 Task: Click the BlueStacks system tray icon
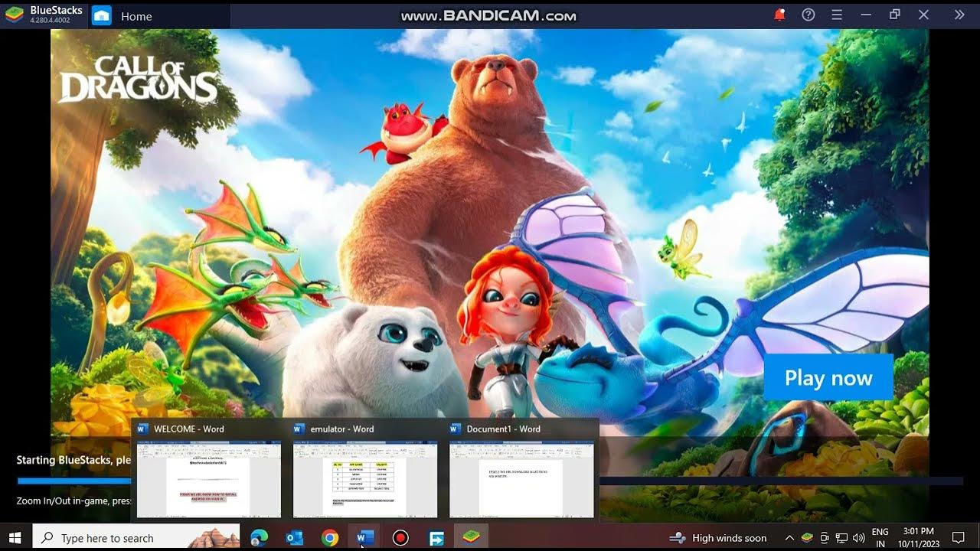(808, 538)
